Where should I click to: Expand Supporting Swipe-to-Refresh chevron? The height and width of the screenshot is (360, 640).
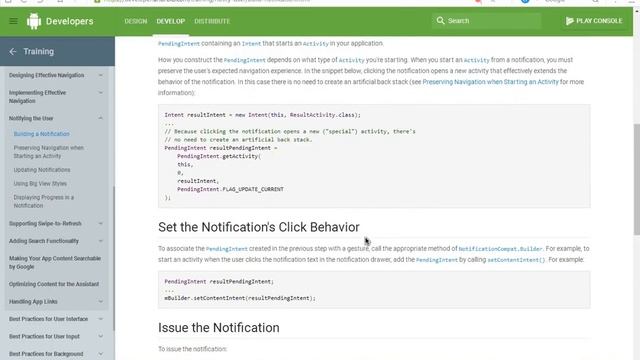tap(100, 224)
